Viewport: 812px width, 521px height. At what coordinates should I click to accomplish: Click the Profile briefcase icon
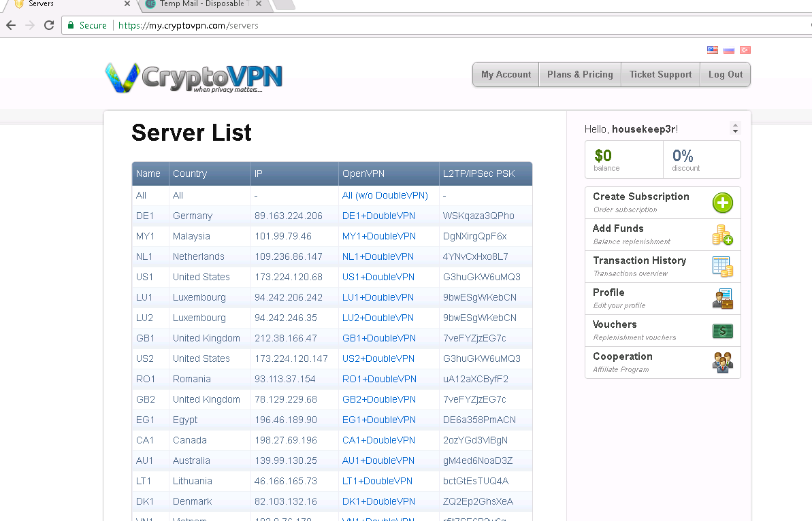pyautogui.click(x=722, y=299)
